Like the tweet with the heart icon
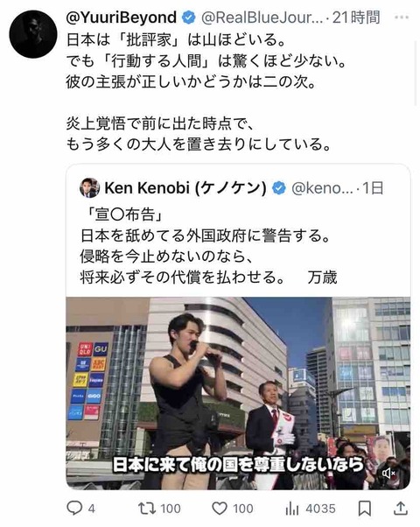Screen dimensions: 420x527 [x=220, y=509]
